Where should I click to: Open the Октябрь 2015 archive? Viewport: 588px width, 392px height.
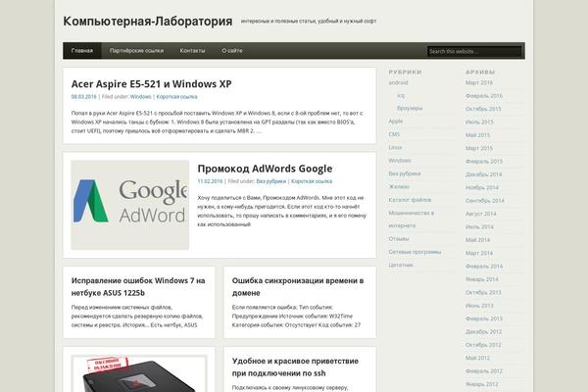pyautogui.click(x=483, y=109)
